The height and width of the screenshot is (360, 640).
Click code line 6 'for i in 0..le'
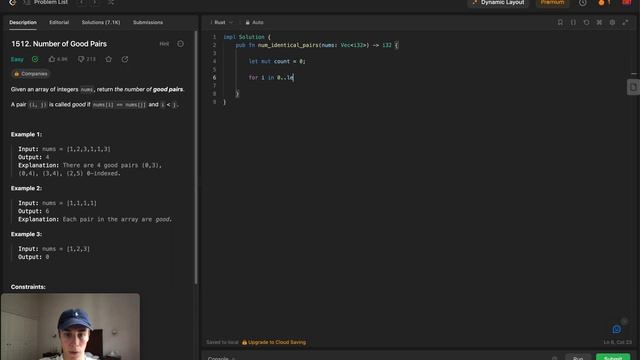271,78
